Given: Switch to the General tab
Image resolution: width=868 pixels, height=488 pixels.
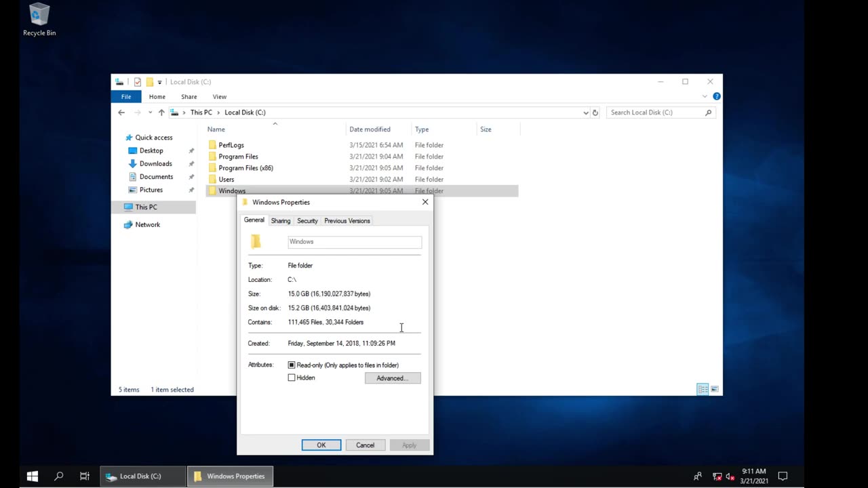Looking at the screenshot, I should pos(254,220).
